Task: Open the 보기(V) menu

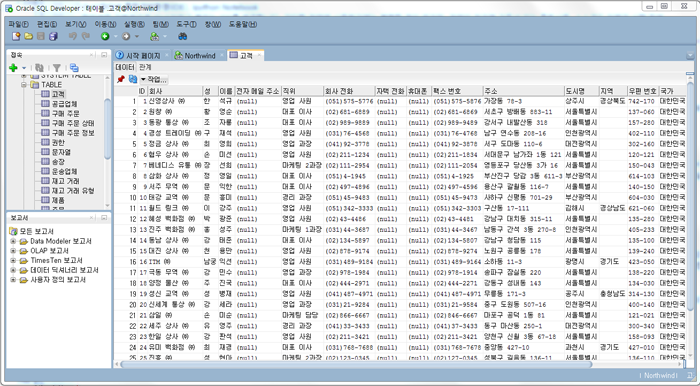Action: (x=76, y=24)
